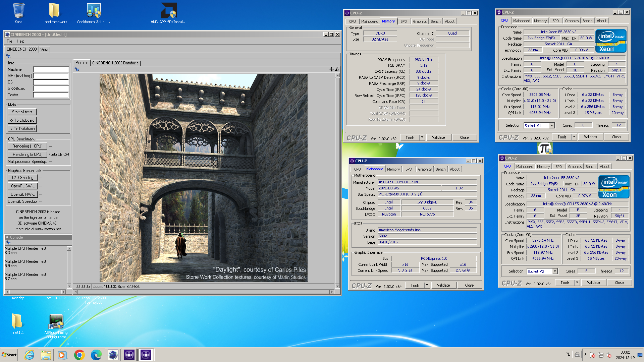Open Windows Media Player from the taskbar
Viewport: 644px width, 362px height.
pos(62,355)
